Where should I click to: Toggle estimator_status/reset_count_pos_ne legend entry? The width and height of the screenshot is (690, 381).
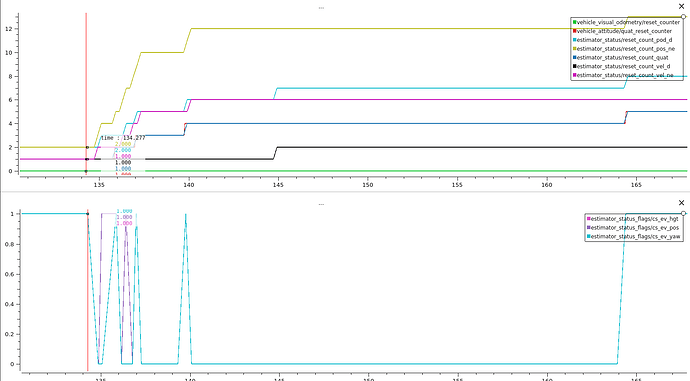coord(624,48)
